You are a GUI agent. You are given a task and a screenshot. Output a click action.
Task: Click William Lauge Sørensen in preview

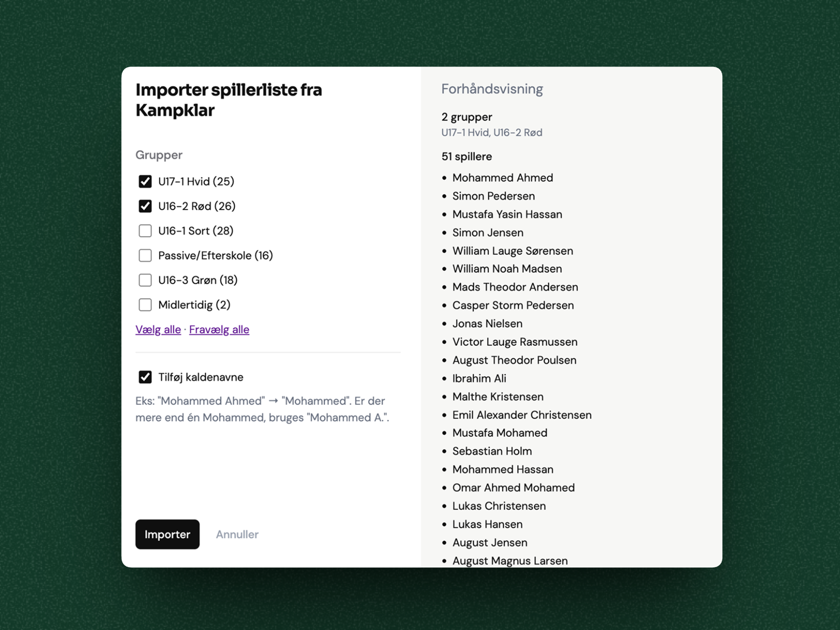point(512,251)
